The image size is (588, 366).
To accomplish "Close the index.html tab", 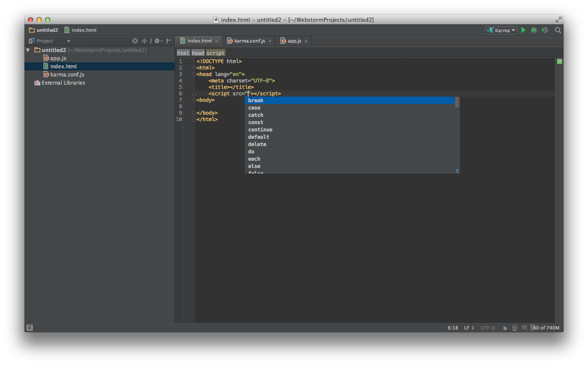I will 217,41.
